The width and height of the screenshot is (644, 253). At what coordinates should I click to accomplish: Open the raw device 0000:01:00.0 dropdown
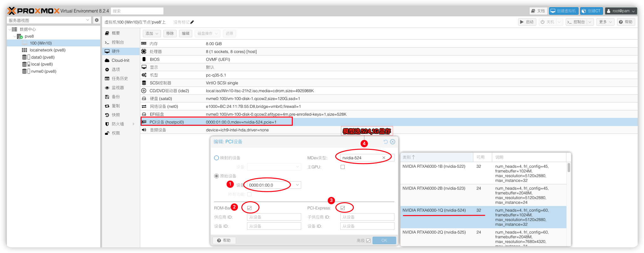[297, 185]
